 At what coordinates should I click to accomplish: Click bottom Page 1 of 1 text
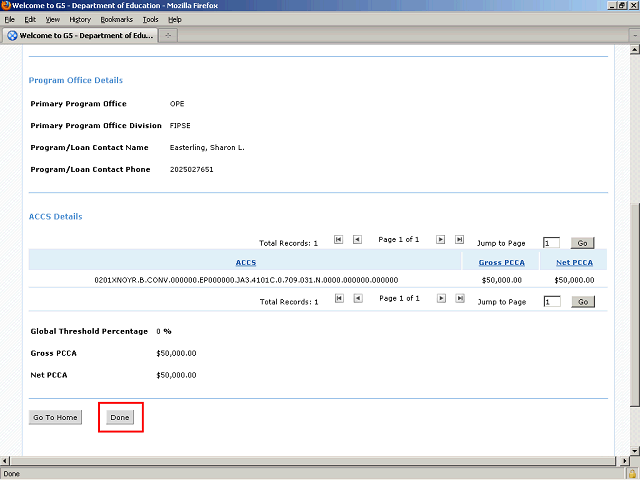point(399,298)
